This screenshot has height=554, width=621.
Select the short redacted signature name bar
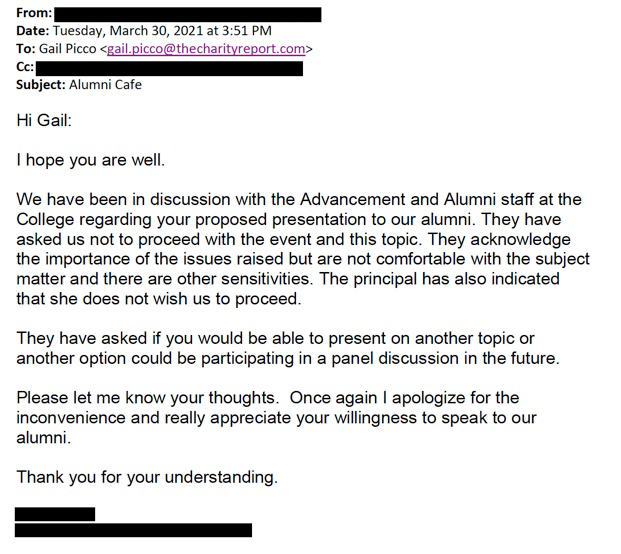point(55,514)
